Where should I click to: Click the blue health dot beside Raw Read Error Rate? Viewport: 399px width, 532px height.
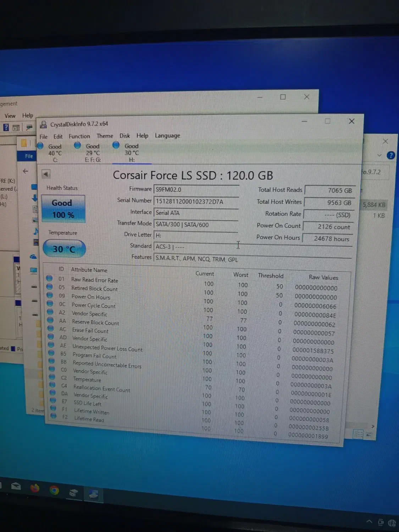pos(49,278)
